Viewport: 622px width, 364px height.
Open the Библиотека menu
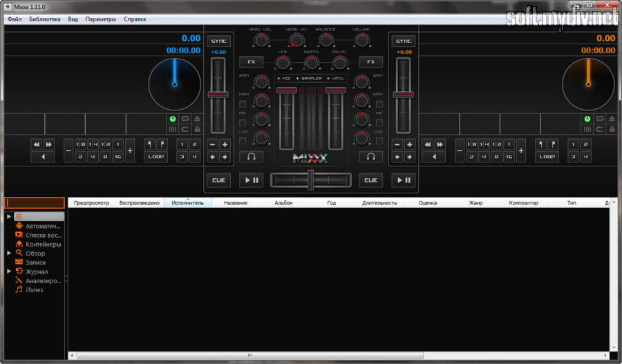click(x=44, y=19)
